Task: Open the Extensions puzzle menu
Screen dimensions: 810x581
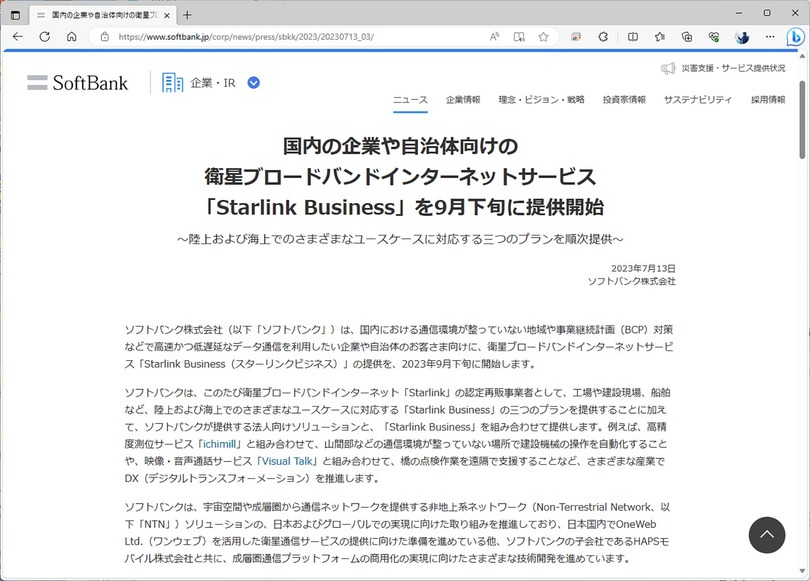Action: coord(603,37)
